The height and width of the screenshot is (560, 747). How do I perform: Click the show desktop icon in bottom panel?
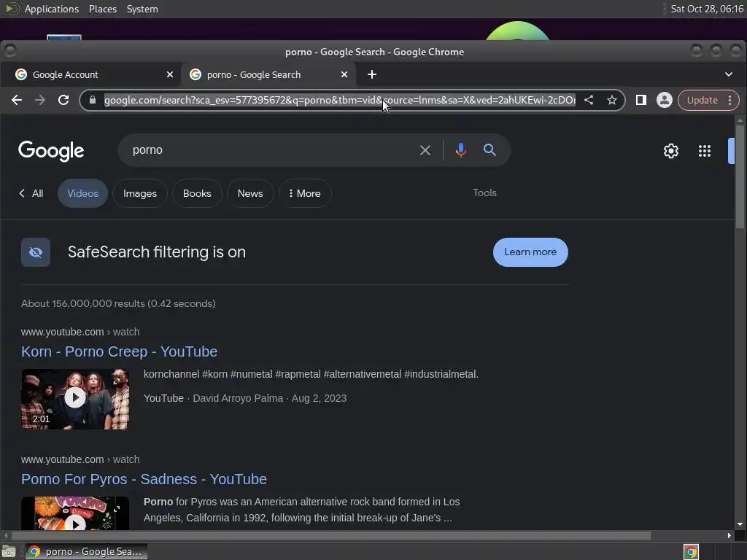click(9, 552)
